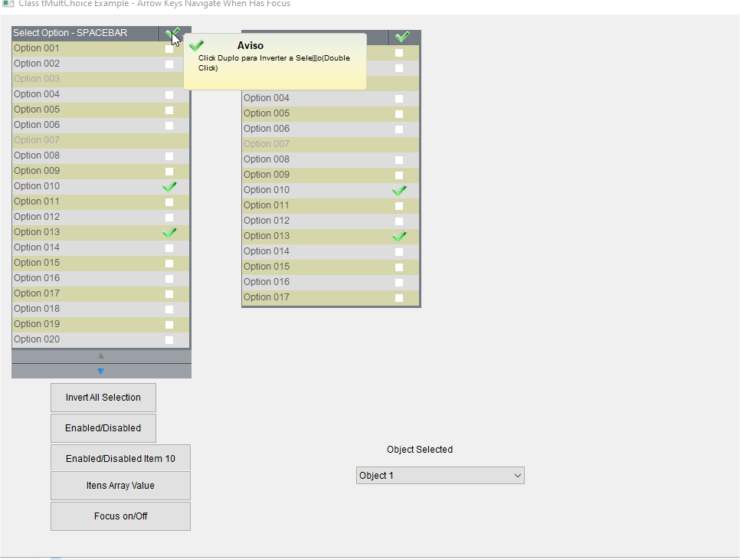Click Enabled/Disabled Item 10 button
740x560 pixels.
120,458
